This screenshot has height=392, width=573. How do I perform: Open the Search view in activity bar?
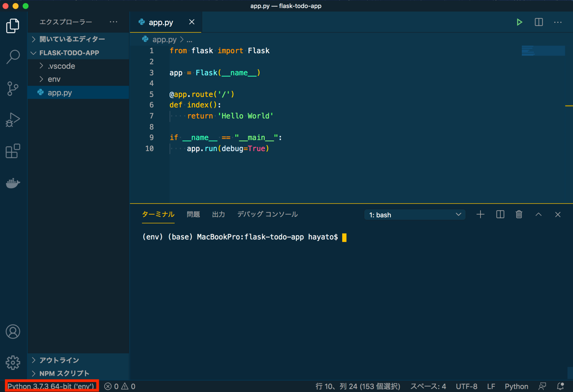(x=13, y=57)
